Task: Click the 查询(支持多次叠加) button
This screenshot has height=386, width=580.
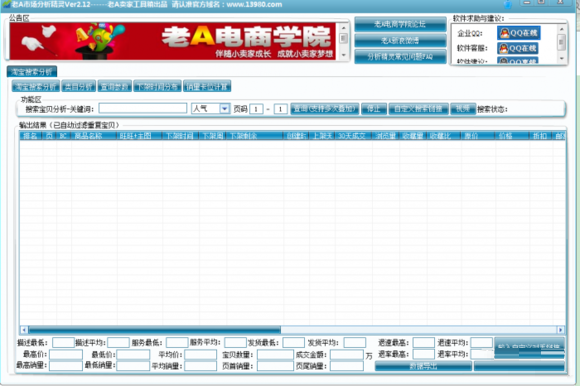Action: [324, 109]
